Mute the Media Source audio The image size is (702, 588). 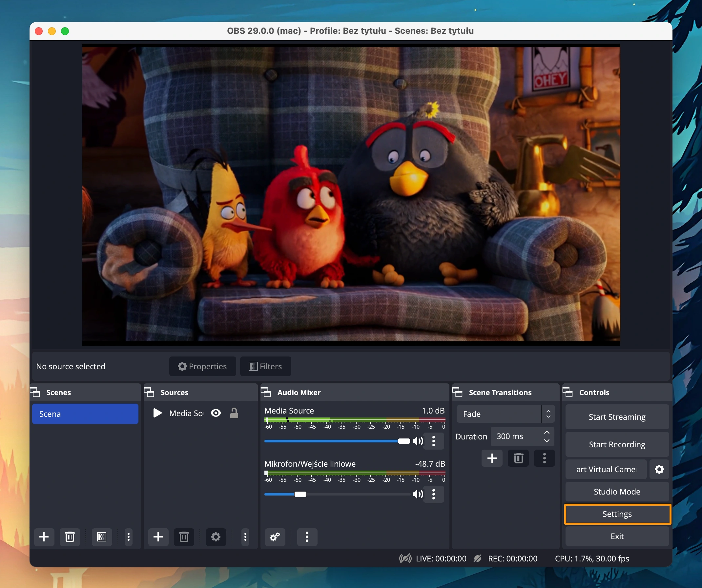pos(418,441)
